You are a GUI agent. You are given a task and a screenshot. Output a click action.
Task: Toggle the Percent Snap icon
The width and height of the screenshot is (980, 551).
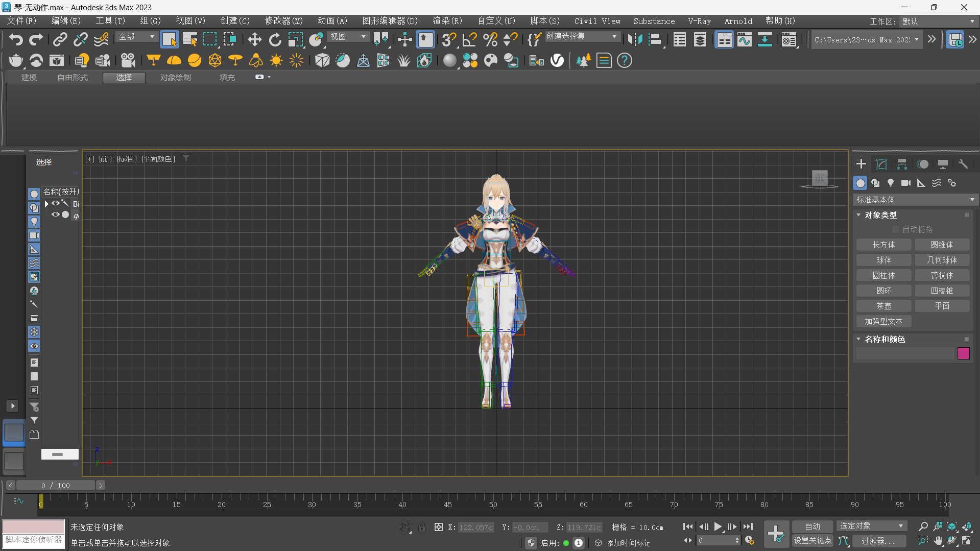tap(490, 39)
